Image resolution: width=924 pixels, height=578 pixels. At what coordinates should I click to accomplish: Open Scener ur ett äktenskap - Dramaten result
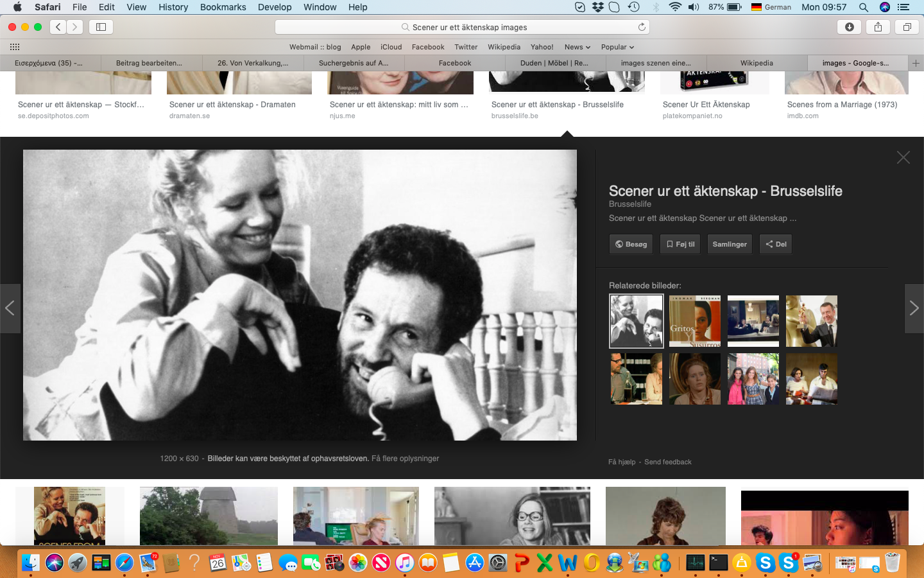point(232,105)
